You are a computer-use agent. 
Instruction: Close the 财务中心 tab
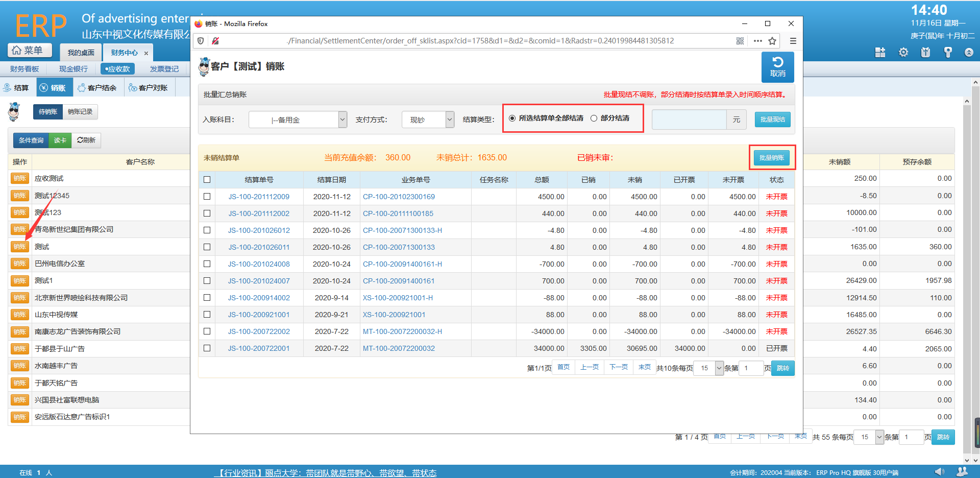click(x=146, y=53)
